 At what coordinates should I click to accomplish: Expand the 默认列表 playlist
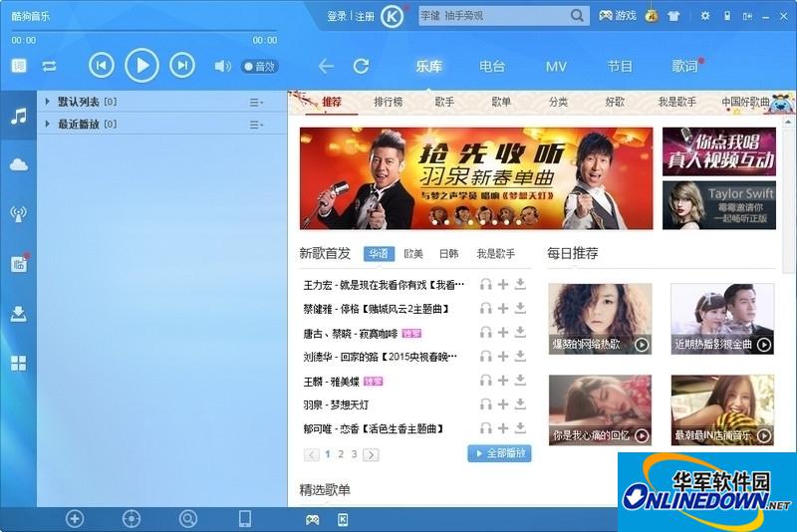[x=47, y=102]
